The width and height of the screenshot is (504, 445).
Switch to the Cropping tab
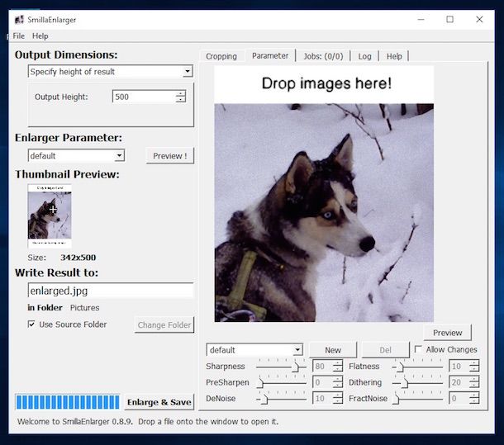click(x=221, y=56)
